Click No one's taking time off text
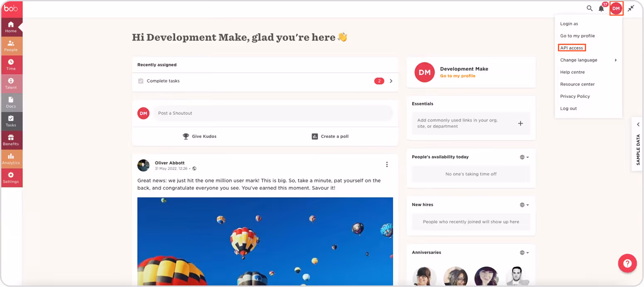The image size is (644, 287). coord(471,174)
